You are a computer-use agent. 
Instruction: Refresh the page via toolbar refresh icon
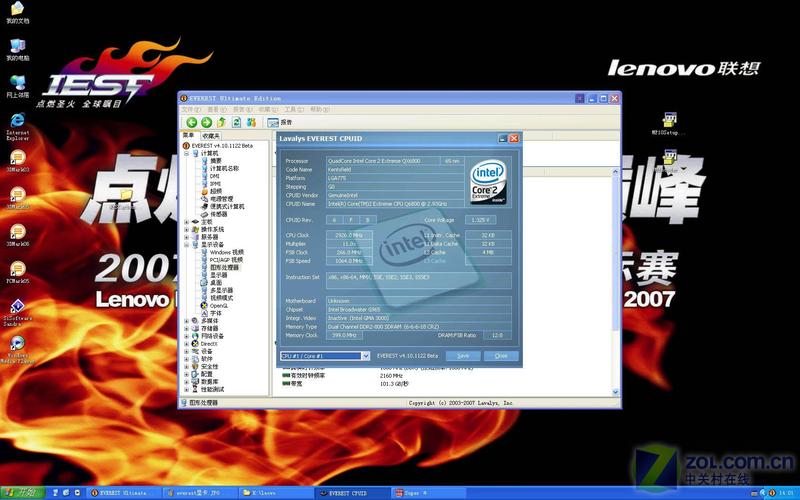pos(236,122)
